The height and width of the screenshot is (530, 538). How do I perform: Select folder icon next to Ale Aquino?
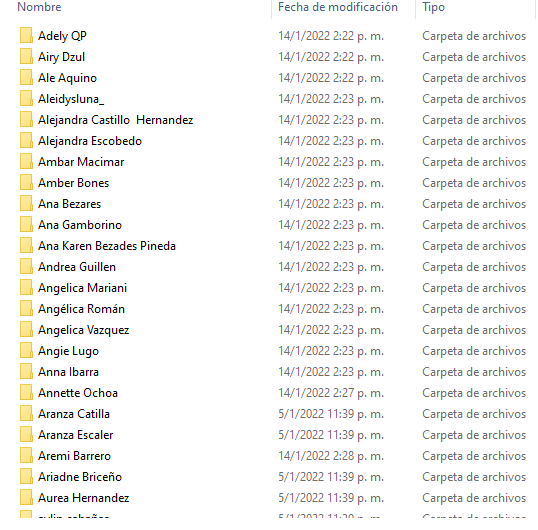(x=26, y=78)
